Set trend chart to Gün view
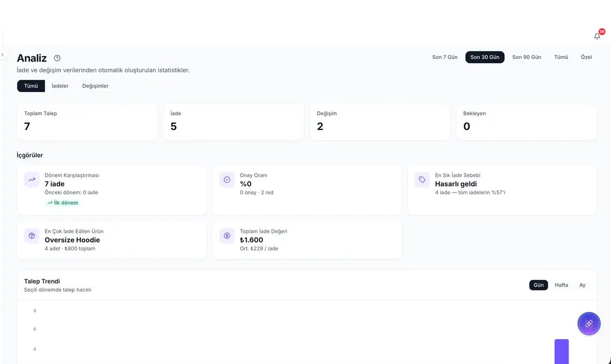The height and width of the screenshot is (364, 611). click(539, 285)
